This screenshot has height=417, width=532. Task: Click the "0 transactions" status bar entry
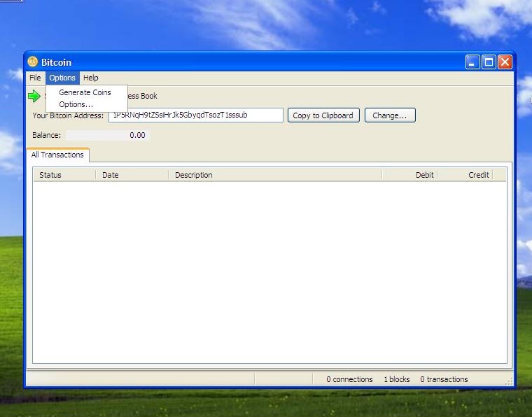(x=444, y=379)
